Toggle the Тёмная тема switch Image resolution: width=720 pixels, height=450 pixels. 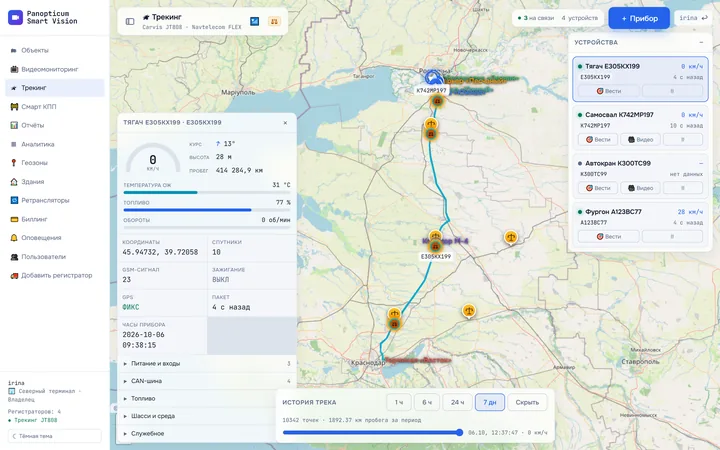[55, 436]
